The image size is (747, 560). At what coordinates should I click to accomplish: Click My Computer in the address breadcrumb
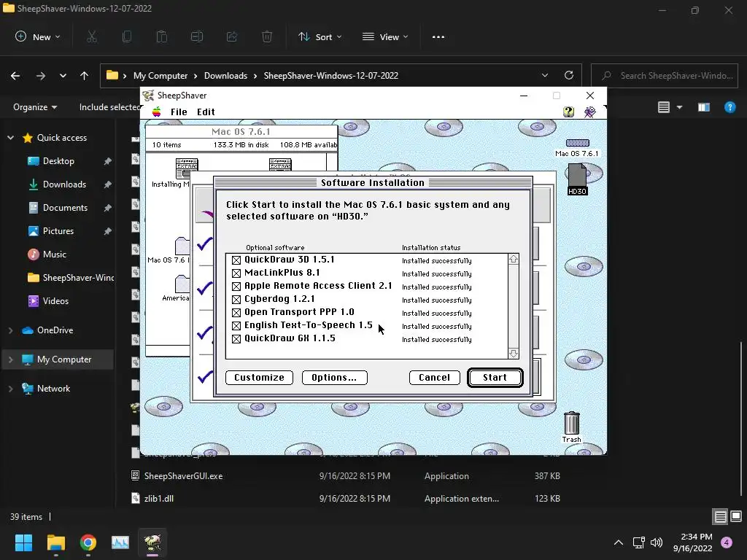(160, 76)
